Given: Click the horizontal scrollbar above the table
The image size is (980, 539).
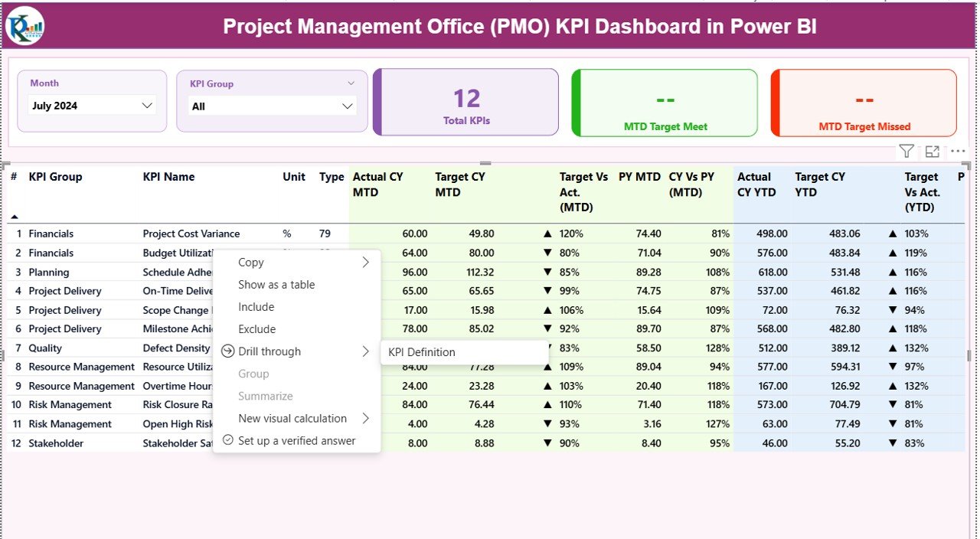Looking at the screenshot, I should coord(484,162).
